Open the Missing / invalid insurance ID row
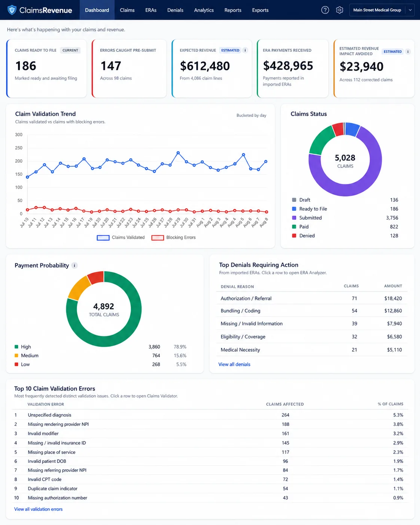420x525 pixels. click(x=210, y=443)
